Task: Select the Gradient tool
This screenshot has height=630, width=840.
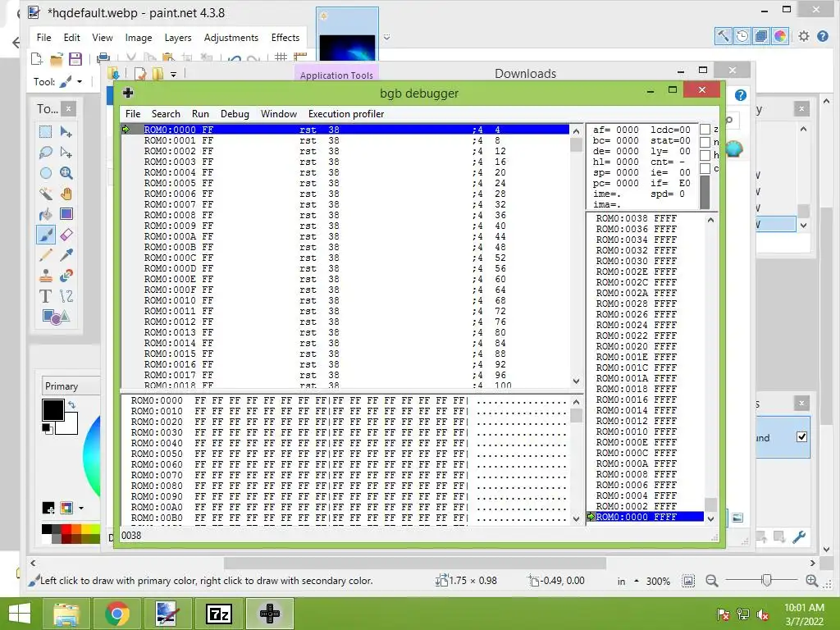Action: (x=66, y=214)
